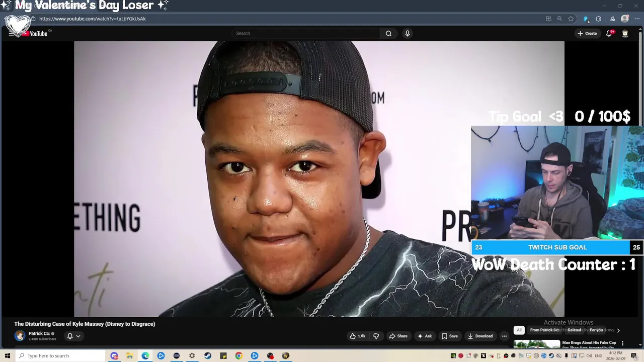Image resolution: width=644 pixels, height=362 pixels.
Task: Focus the YouTube Search field
Action: 307,33
